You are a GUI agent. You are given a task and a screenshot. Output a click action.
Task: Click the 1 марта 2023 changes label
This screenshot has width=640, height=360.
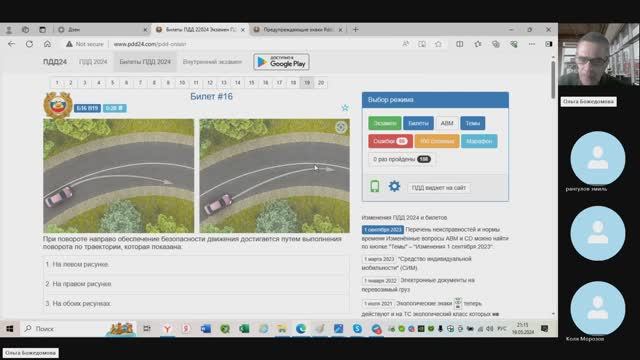379,259
